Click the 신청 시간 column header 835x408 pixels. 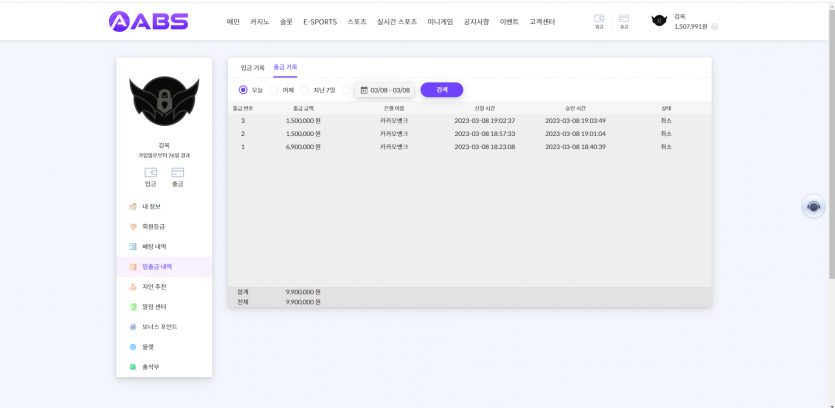485,108
